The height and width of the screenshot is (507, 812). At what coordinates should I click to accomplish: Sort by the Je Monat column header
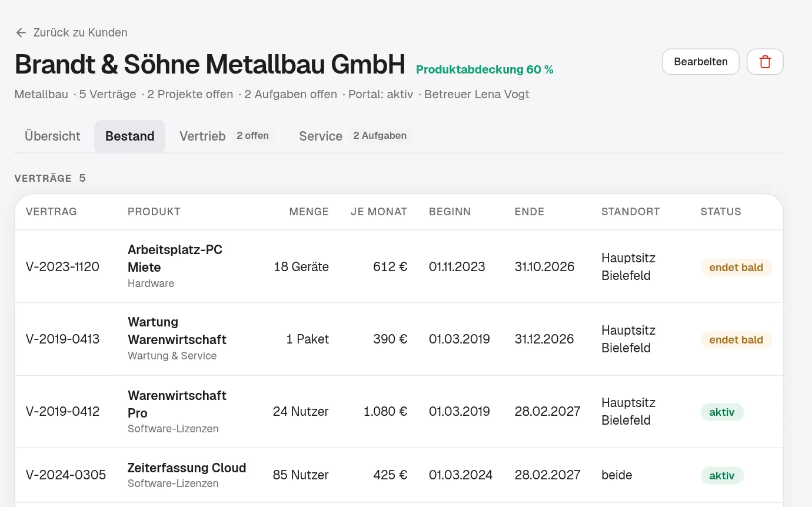coord(379,212)
